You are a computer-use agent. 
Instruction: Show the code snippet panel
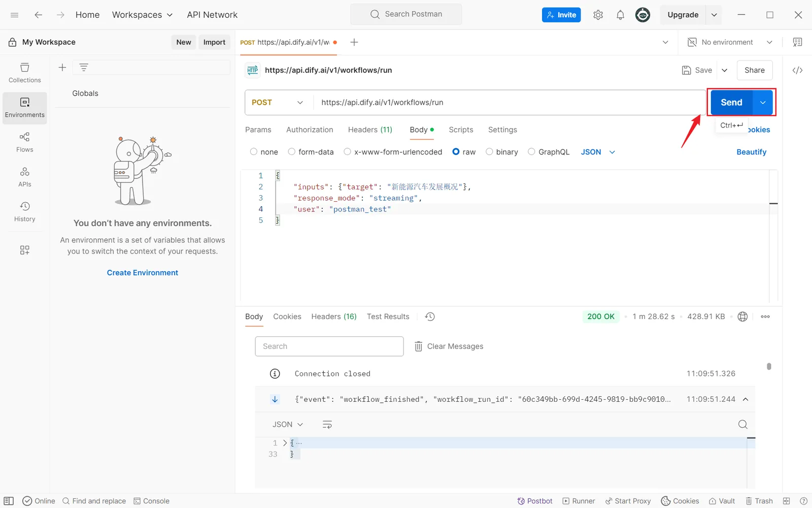797,70
